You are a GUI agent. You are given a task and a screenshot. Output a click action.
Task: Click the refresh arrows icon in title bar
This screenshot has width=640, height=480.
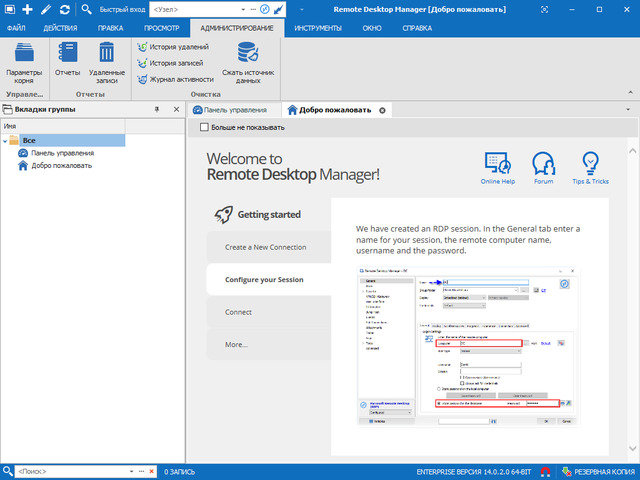64,9
